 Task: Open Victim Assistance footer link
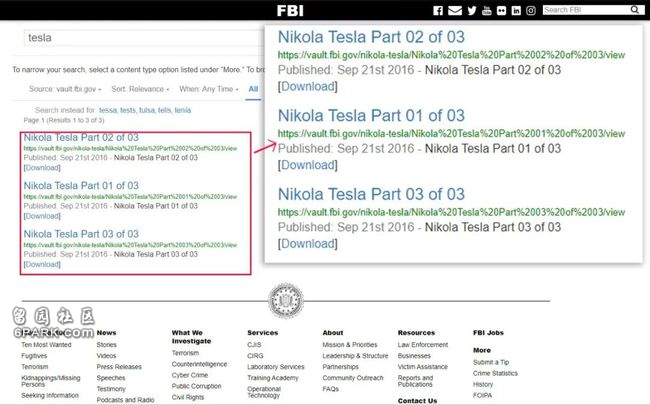coord(423,367)
